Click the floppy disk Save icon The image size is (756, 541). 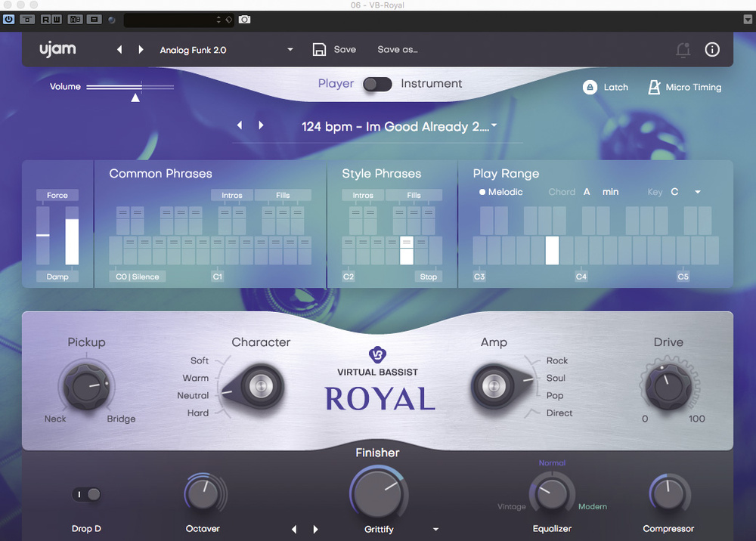click(x=319, y=50)
